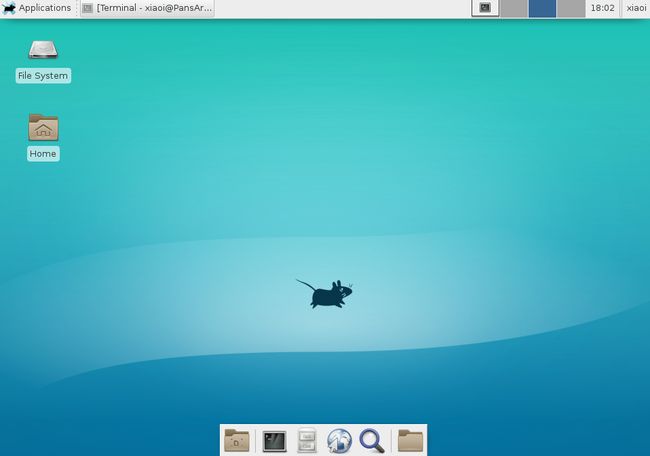Click the Show Desktop dock icon
Viewport: 650px width, 456px height.
tap(237, 440)
